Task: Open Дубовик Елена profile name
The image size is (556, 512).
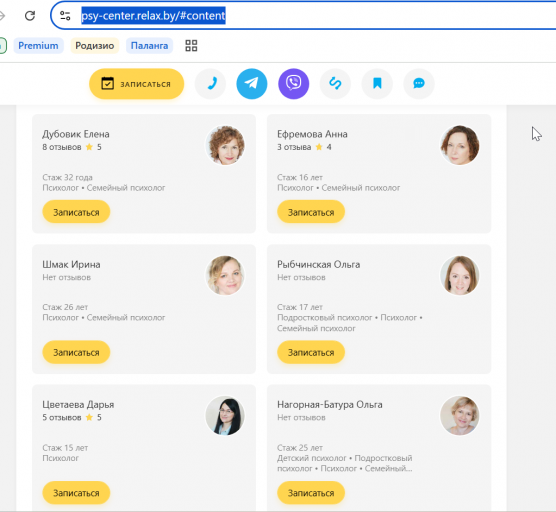Action: coord(76,134)
